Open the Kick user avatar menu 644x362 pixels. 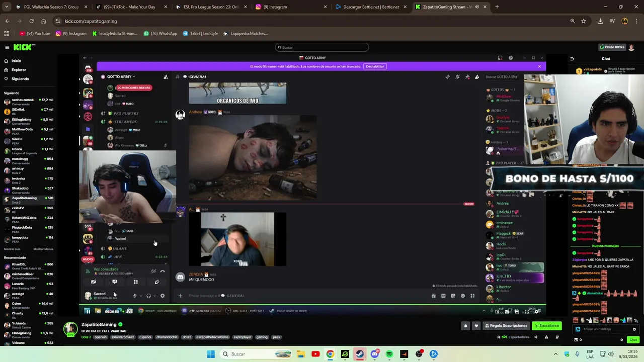(631, 47)
